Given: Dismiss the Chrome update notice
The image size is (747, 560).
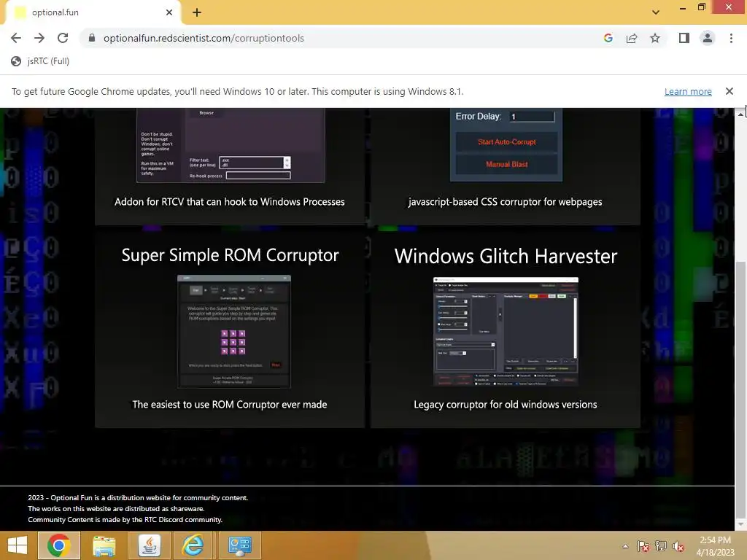Looking at the screenshot, I should click(x=729, y=91).
